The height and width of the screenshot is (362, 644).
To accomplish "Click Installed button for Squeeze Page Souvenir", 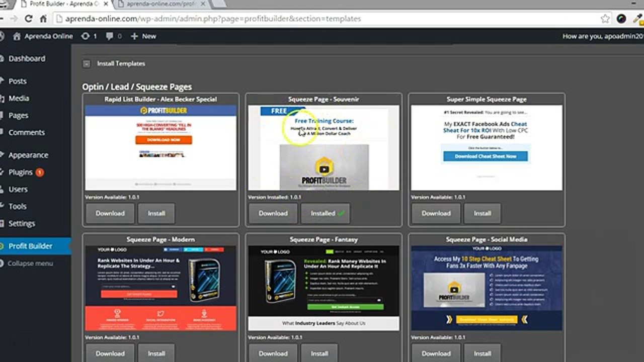I will coord(326,213).
